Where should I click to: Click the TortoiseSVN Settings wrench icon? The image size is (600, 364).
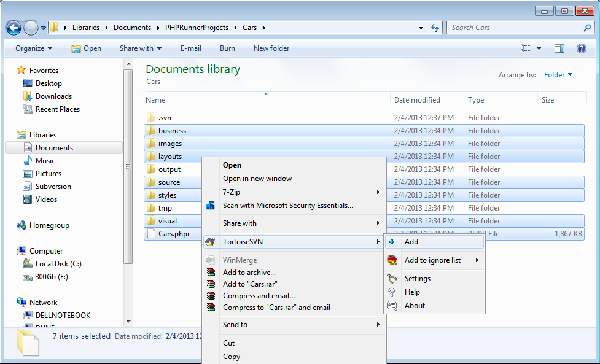tap(392, 279)
